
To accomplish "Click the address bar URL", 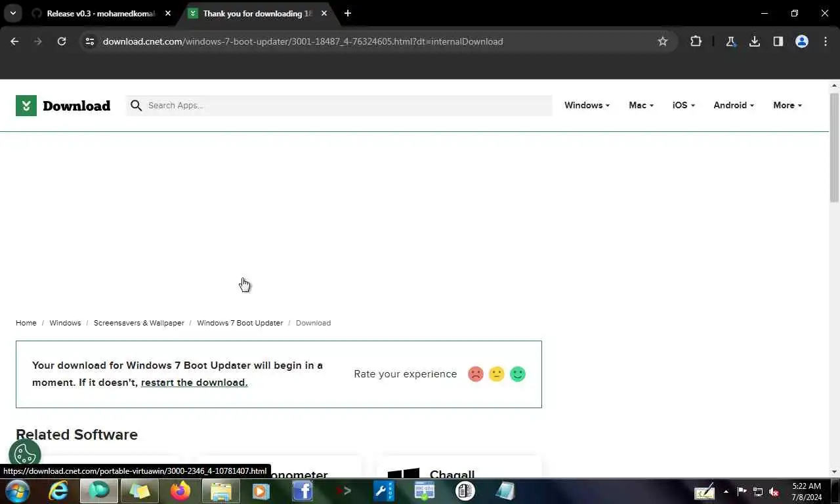I will (303, 41).
